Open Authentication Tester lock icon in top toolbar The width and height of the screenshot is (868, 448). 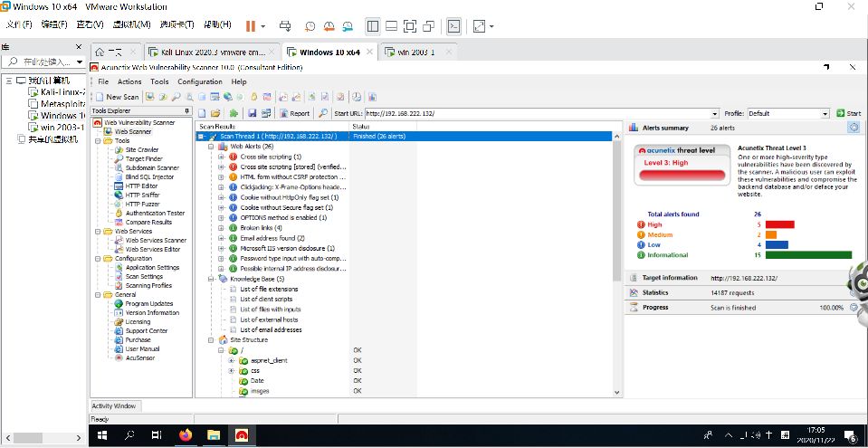[x=254, y=97]
